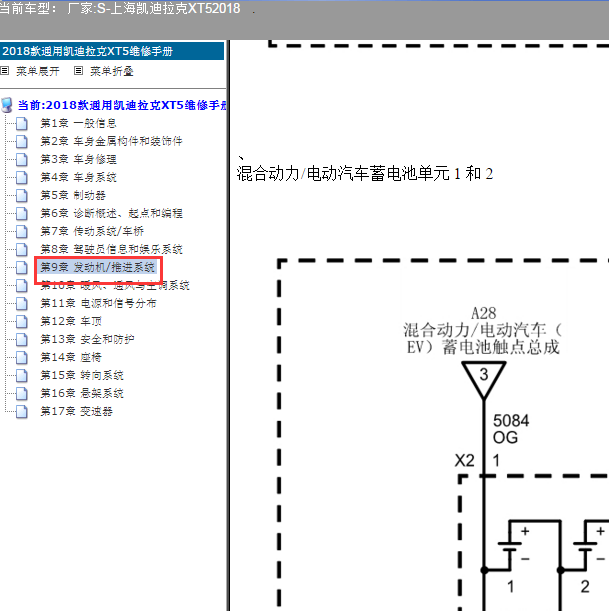Open 第15章 转向系统
The width and height of the screenshot is (609, 611).
82,375
